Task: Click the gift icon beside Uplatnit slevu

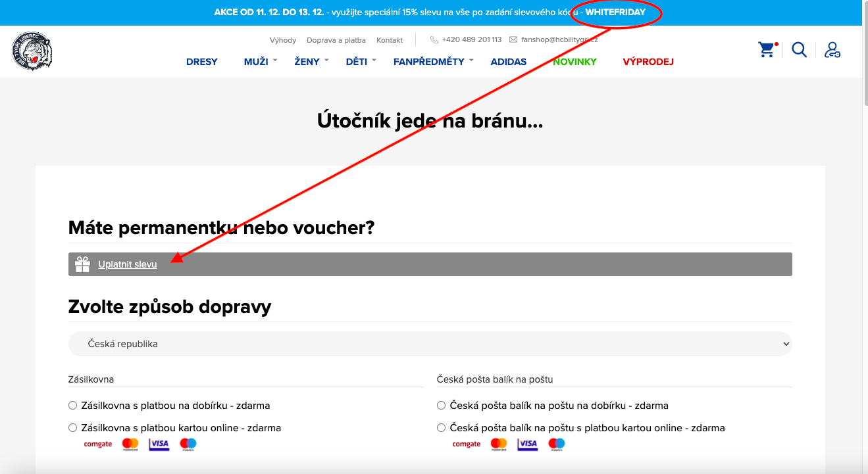Action: click(x=82, y=264)
